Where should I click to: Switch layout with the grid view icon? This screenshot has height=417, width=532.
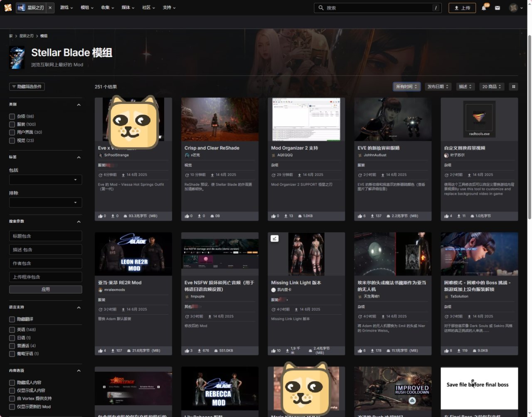click(x=514, y=86)
